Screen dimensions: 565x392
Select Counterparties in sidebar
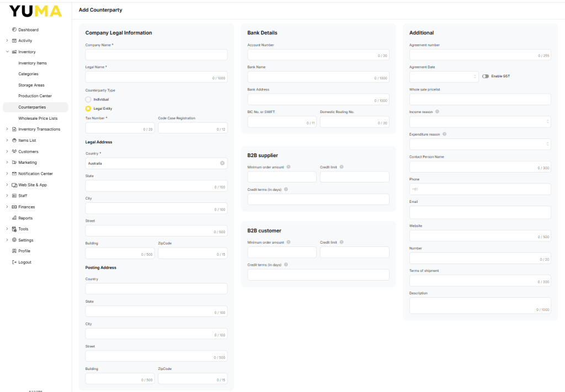[35, 107]
